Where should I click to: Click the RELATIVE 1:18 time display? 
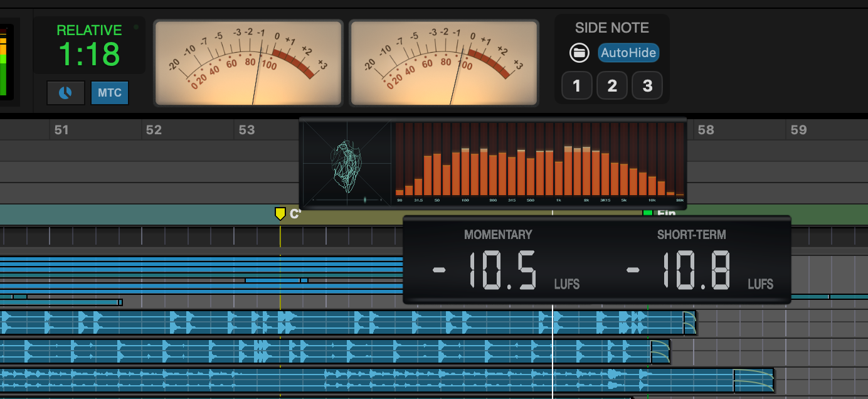point(89,46)
